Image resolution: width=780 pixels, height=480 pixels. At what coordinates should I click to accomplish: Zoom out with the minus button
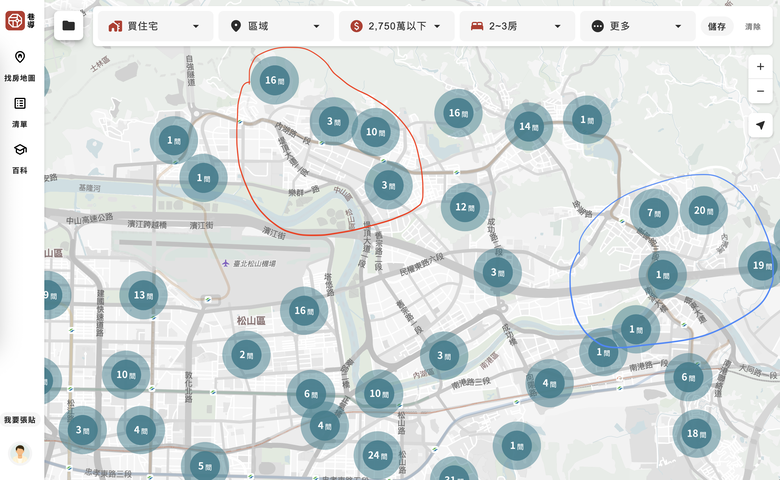[760, 91]
